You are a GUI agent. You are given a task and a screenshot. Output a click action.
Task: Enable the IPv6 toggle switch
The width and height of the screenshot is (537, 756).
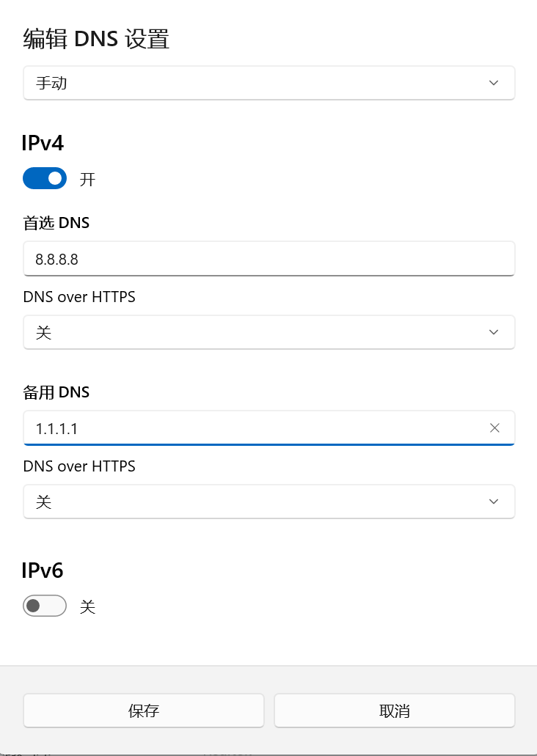(x=45, y=606)
